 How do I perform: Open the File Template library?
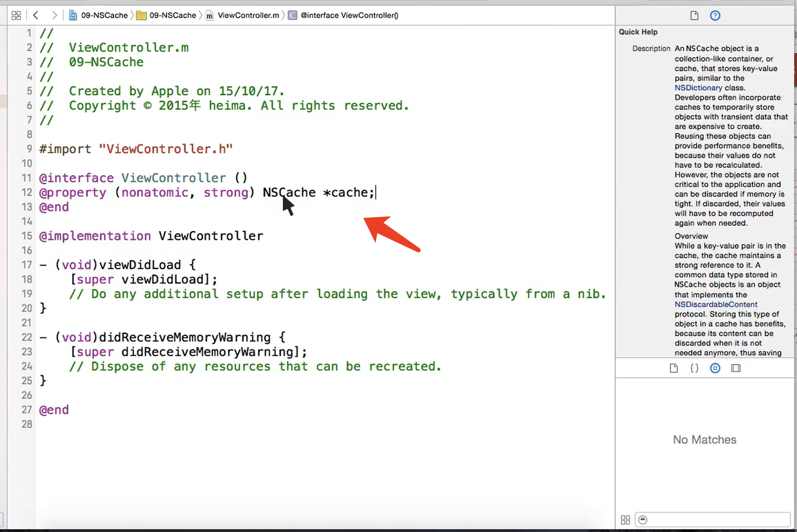pos(673,368)
